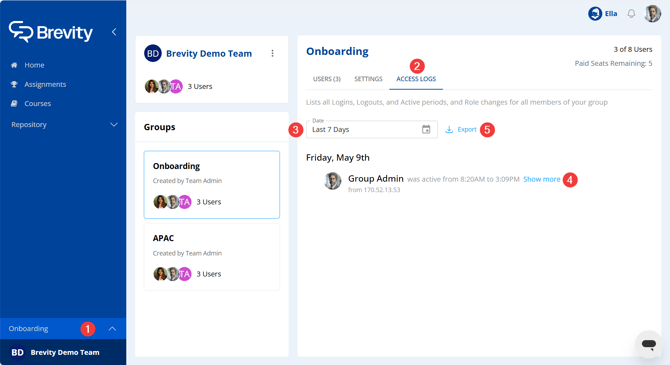Image resolution: width=670 pixels, height=365 pixels.
Task: Click the team card's 3 Users avatars
Action: (164, 86)
